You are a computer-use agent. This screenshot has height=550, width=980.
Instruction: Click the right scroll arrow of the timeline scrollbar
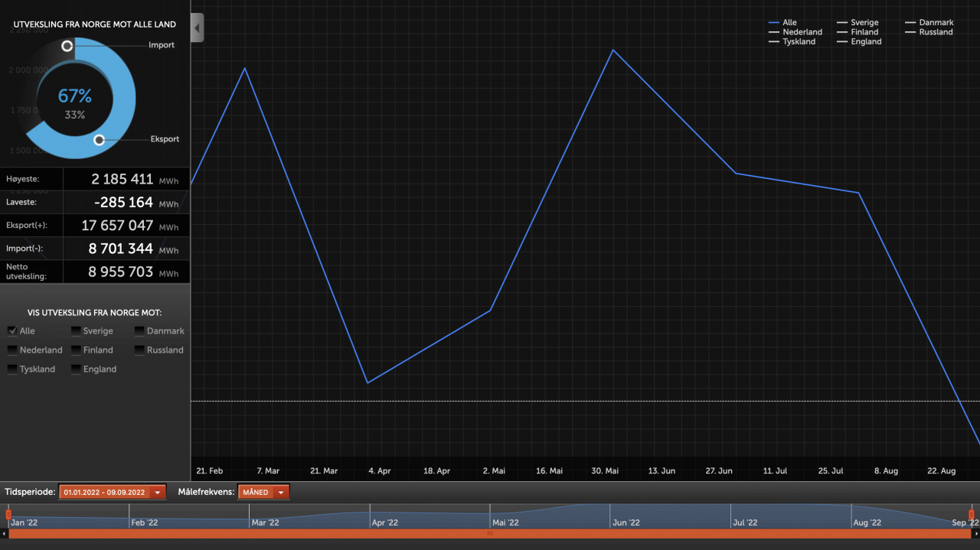pos(975,533)
